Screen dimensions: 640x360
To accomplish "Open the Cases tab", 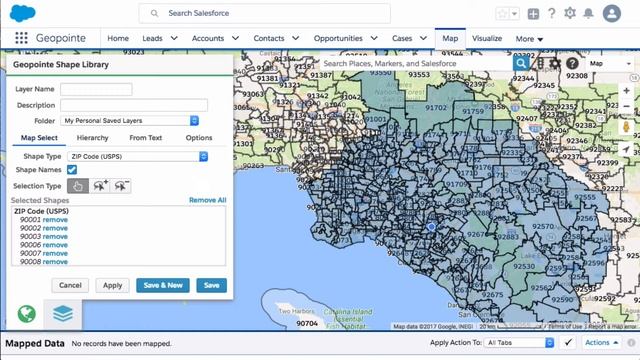I will (402, 38).
